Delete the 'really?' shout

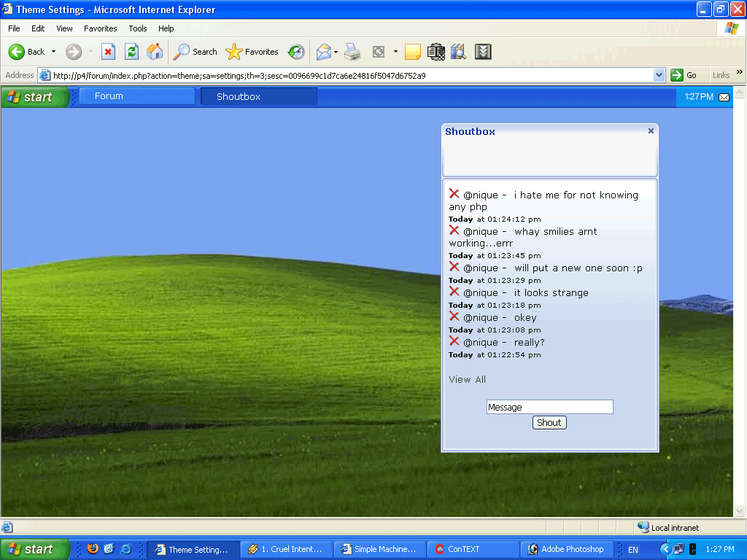tap(454, 341)
